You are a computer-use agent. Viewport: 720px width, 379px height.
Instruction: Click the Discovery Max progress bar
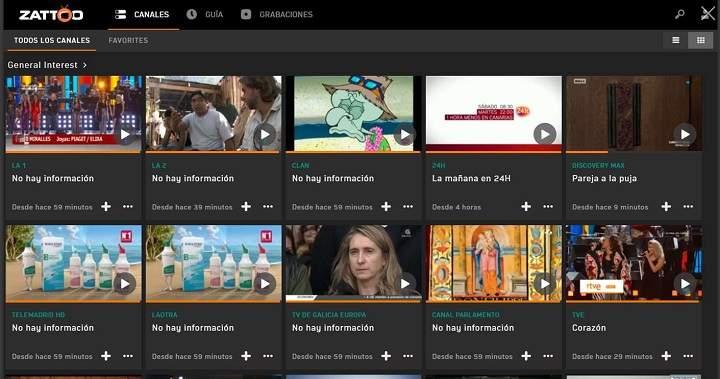(x=634, y=152)
